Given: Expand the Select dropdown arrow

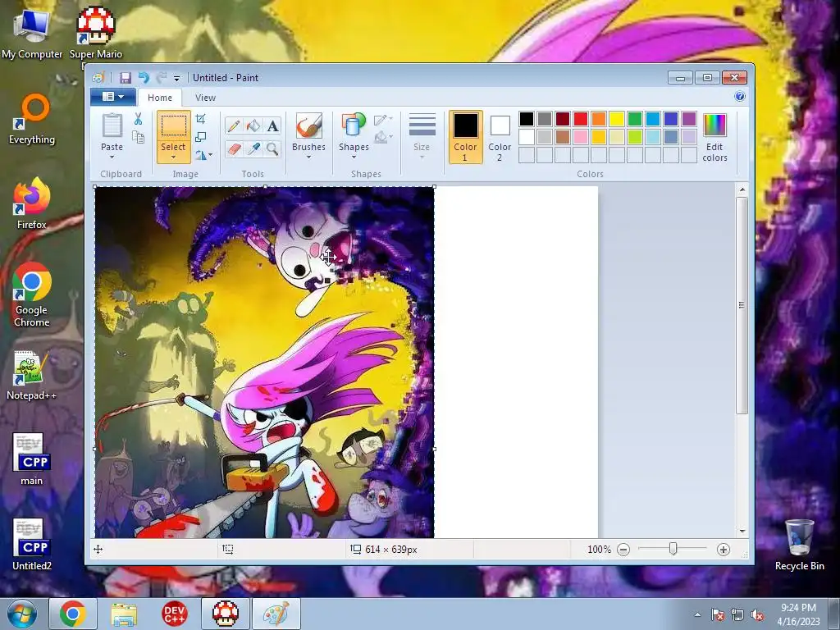Looking at the screenshot, I should (174, 157).
